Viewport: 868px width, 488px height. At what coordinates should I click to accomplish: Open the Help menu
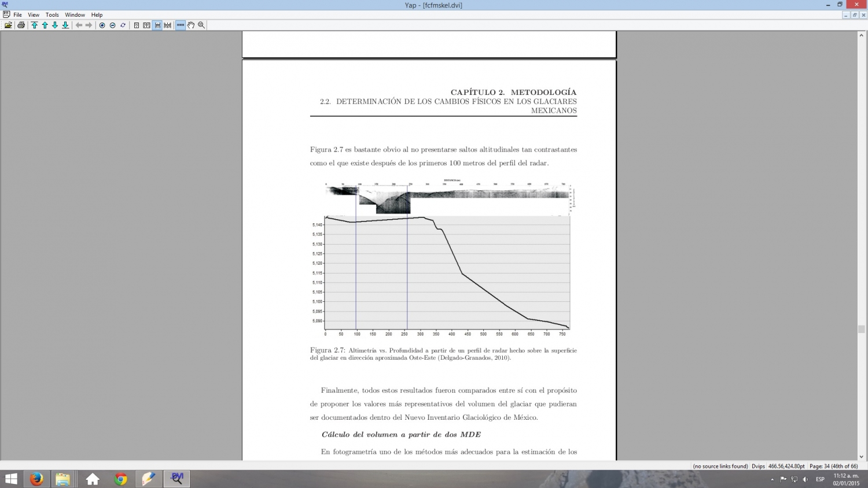pyautogui.click(x=97, y=15)
